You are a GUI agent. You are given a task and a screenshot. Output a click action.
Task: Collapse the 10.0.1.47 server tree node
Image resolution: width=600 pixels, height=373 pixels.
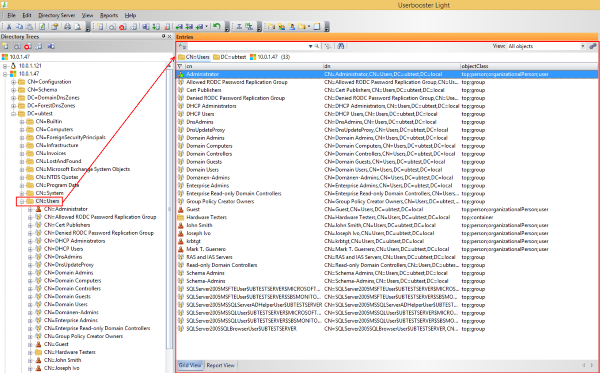5,74
